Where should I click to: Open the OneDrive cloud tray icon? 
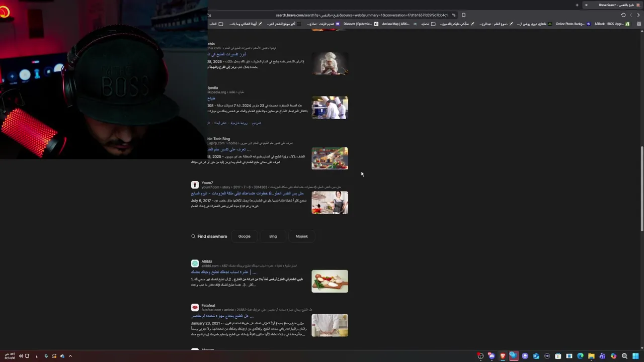[x=62, y=356]
